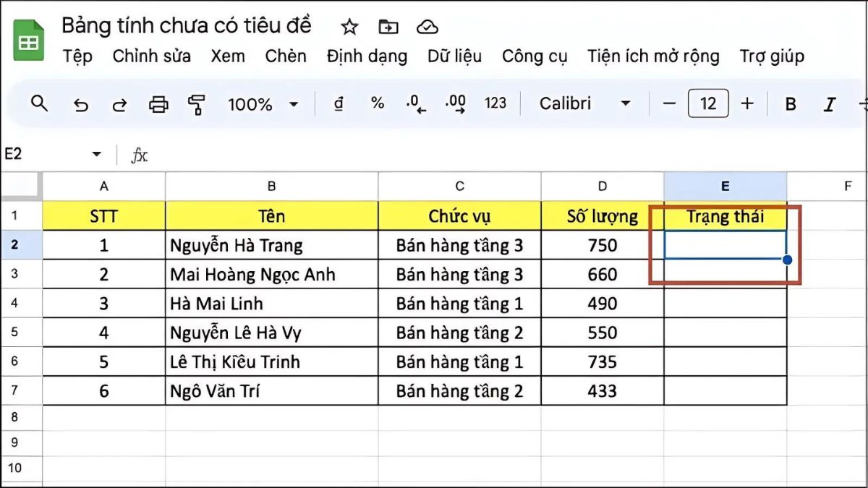868x488 pixels.
Task: Select column F header
Action: point(827,186)
